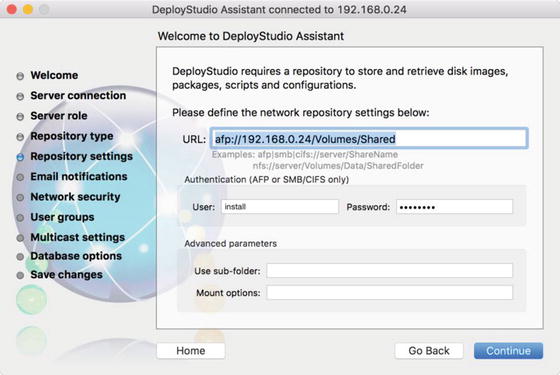Click the example text afp|smb|cifs://server/ShareName

[328, 155]
